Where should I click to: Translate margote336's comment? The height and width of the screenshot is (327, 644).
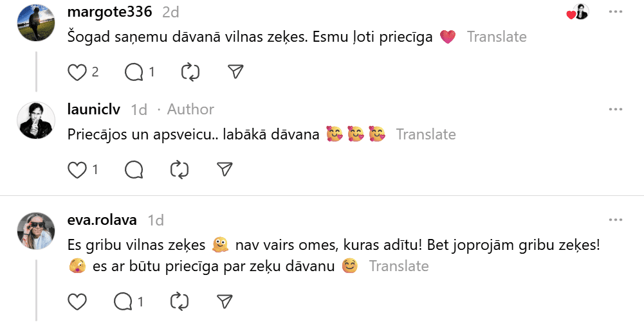[x=497, y=37]
